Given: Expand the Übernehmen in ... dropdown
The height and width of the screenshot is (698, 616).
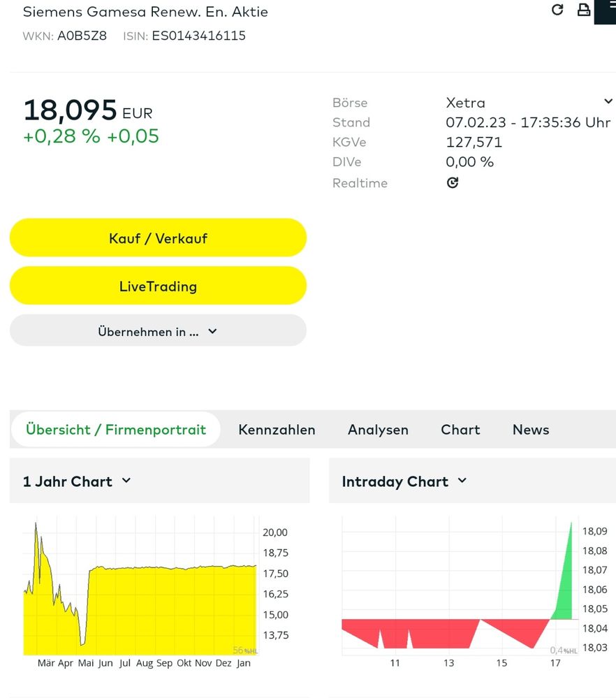Looking at the screenshot, I should [158, 330].
